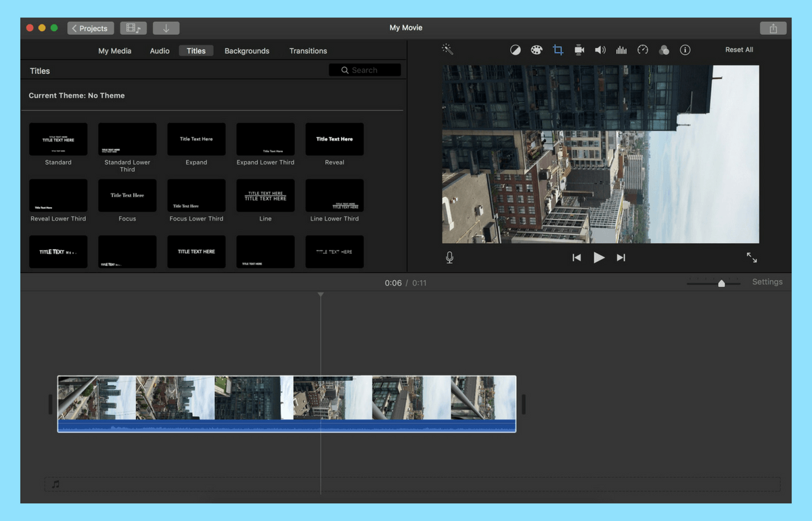Open the noise reduction and equalizer tool
This screenshot has width=812, height=521.
[x=621, y=50]
